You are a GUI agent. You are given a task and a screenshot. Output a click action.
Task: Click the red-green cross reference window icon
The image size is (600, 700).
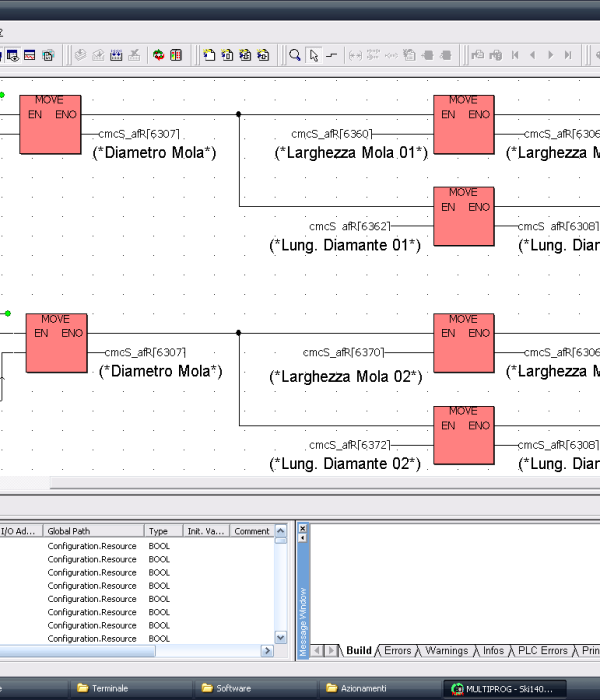[x=176, y=55]
